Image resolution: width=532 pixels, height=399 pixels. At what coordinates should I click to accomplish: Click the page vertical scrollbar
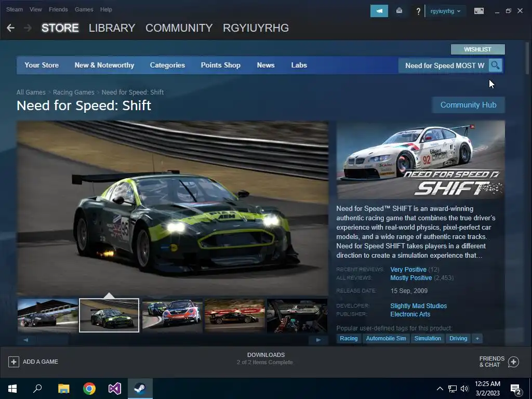tap(527, 58)
